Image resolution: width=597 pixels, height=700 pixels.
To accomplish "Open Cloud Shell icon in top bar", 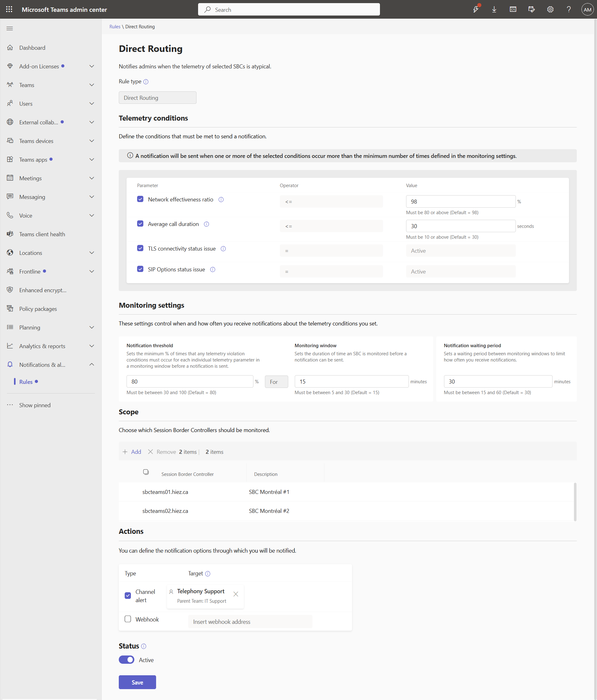I will click(512, 9).
